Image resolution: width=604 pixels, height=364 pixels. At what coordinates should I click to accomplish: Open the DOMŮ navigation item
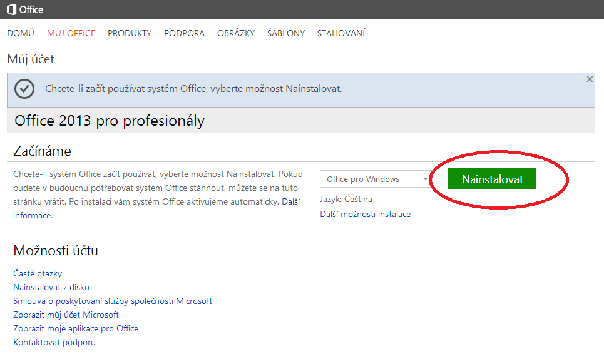click(21, 34)
